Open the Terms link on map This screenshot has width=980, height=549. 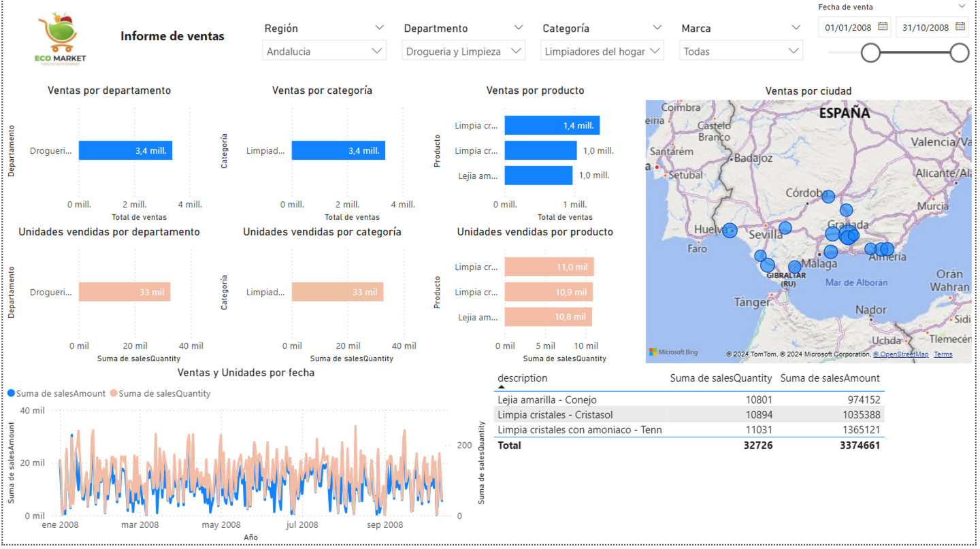[x=943, y=354]
